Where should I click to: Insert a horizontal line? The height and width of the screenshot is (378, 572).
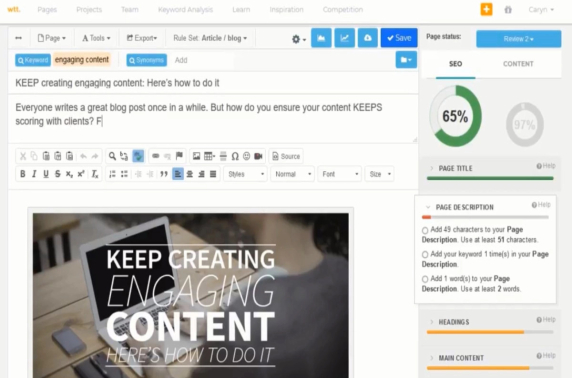click(x=223, y=156)
